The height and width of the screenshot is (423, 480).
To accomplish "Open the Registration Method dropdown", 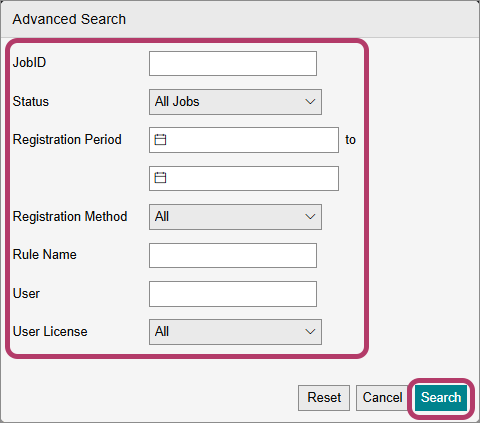I will [x=235, y=217].
